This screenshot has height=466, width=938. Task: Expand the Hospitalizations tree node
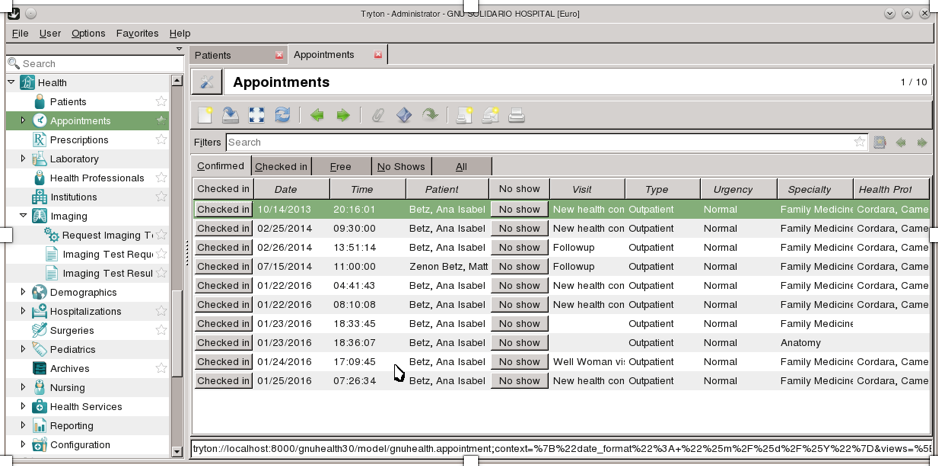pyautogui.click(x=23, y=311)
